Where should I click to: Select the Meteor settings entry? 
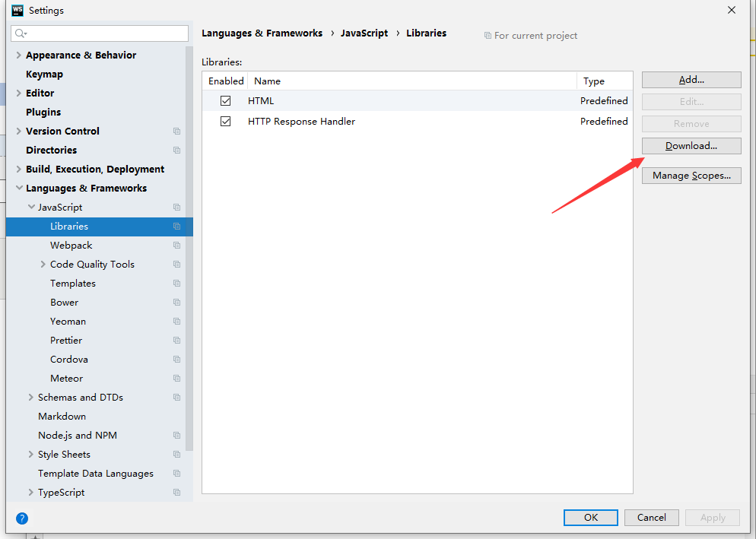pos(66,379)
